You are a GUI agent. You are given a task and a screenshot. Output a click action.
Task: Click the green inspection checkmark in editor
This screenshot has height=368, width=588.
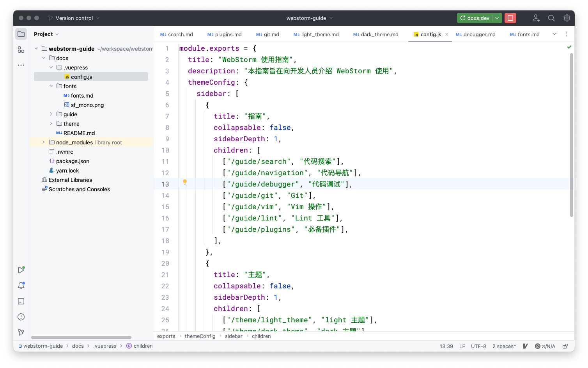click(569, 47)
